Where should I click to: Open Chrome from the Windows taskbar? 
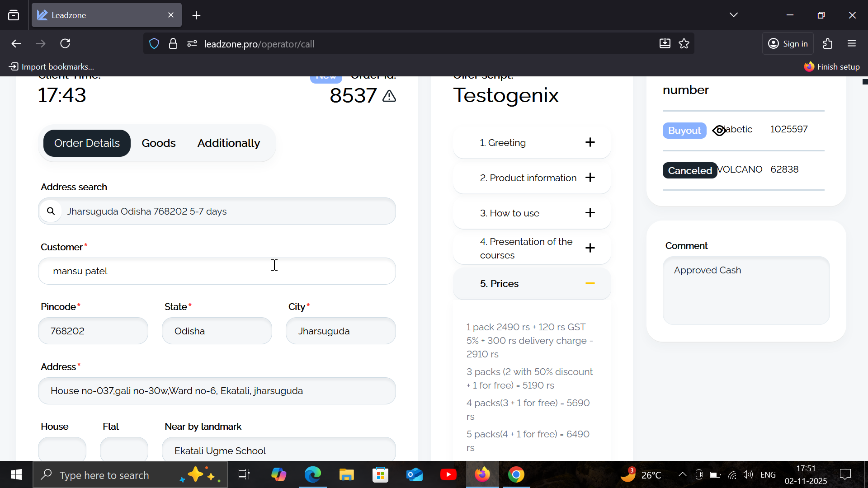516,475
